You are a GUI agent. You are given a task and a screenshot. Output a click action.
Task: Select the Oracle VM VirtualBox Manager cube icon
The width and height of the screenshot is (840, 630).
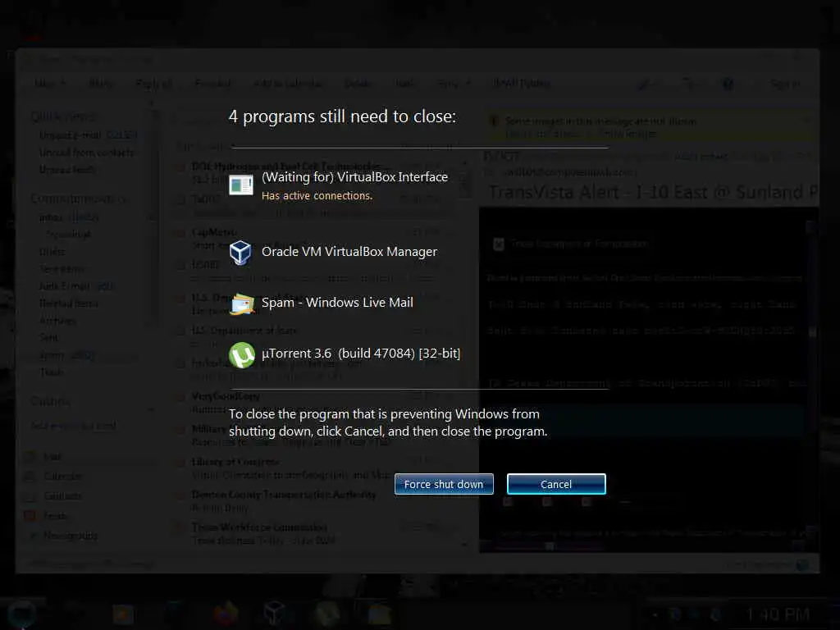tap(240, 253)
